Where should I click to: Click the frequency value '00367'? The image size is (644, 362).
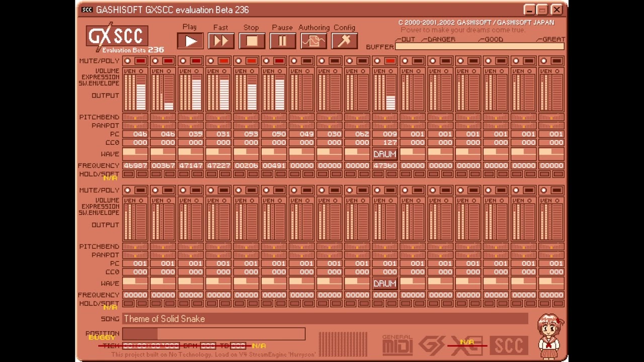tap(163, 165)
